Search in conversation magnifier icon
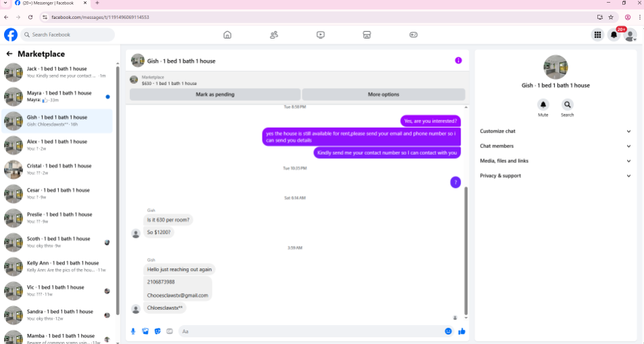The image size is (644, 344). (567, 105)
